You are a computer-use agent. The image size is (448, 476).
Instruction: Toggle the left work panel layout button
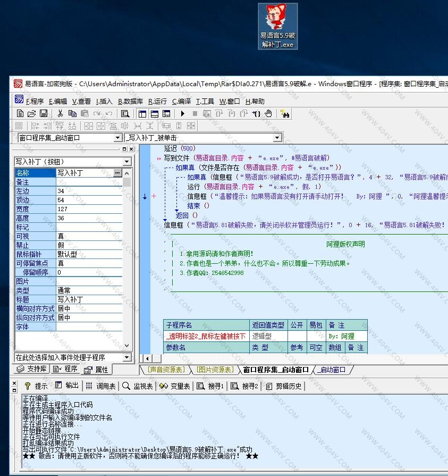pyautogui.click(x=142, y=113)
